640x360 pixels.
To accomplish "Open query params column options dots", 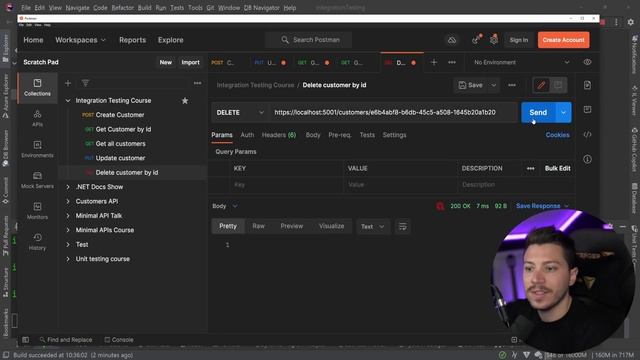I will 531,169.
